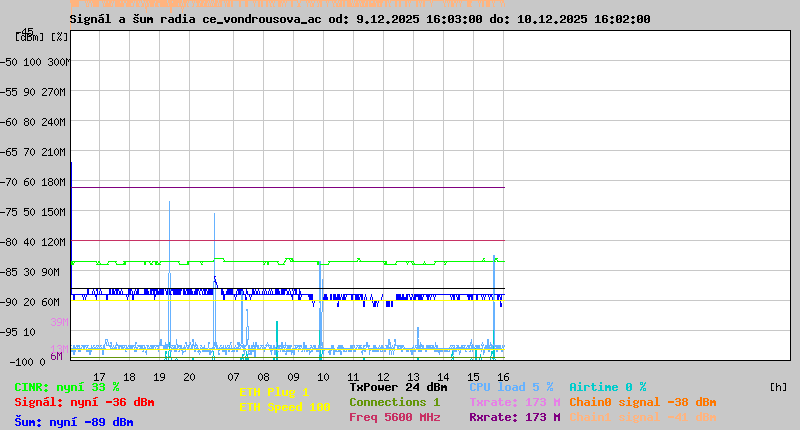
Task: Click the cyan 'Airtime 0 %' legend
Action: coord(608,388)
